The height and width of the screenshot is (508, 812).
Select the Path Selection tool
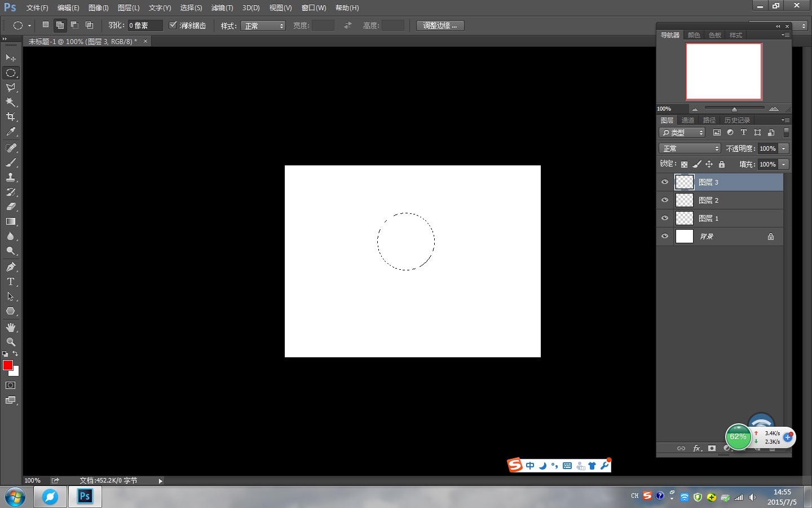11,296
